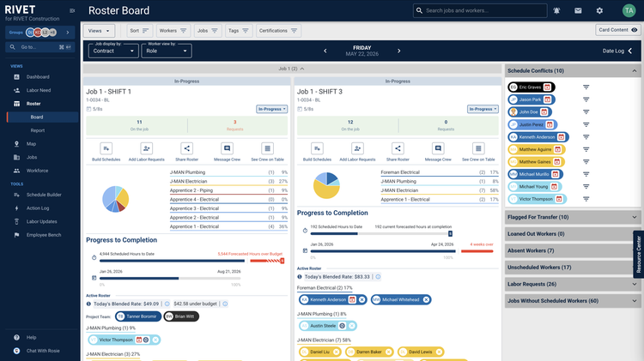
Task: Open the mail inbox icon
Action: point(578,10)
